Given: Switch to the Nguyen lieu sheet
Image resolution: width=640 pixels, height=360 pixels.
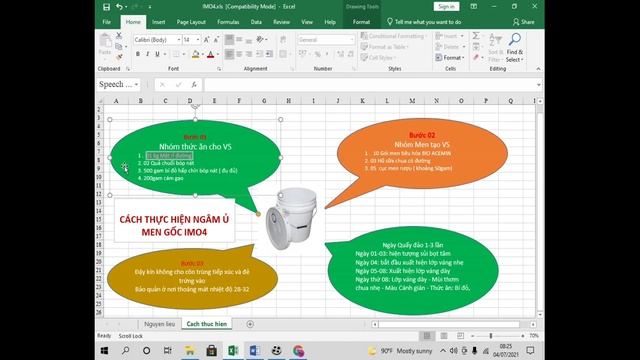Looking at the screenshot, I should [159, 324].
